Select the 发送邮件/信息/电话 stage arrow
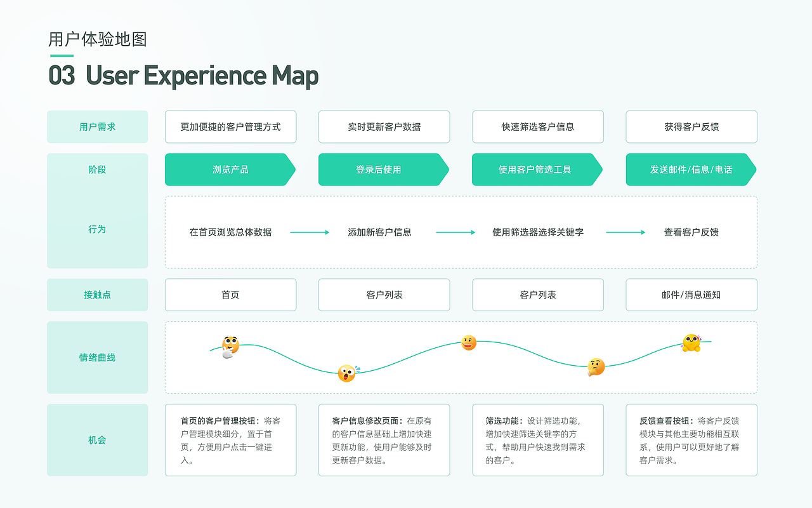The height and width of the screenshot is (508, 812). click(x=691, y=170)
